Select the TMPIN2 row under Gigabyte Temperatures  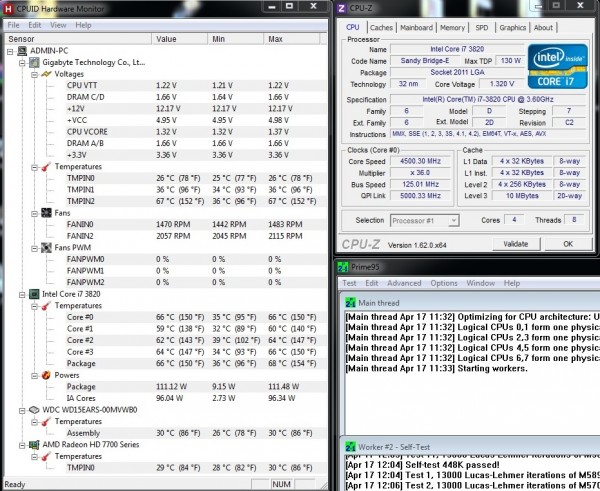(x=196, y=201)
